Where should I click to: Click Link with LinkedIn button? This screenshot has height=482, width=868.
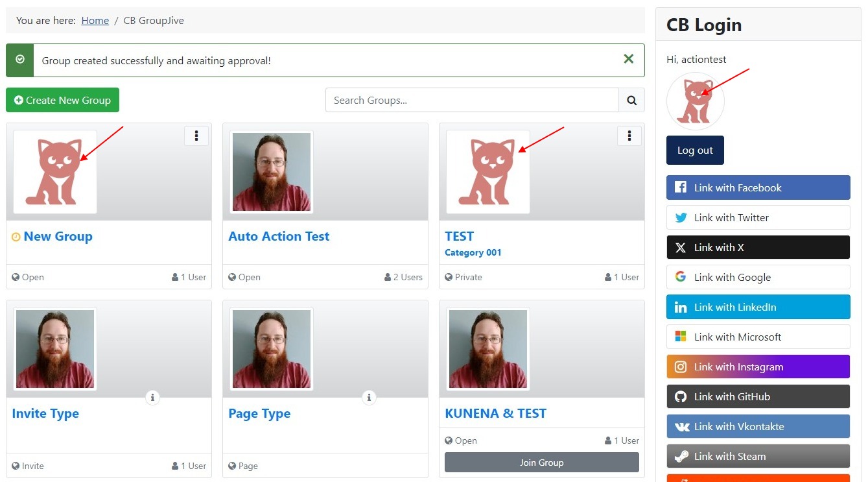(758, 307)
